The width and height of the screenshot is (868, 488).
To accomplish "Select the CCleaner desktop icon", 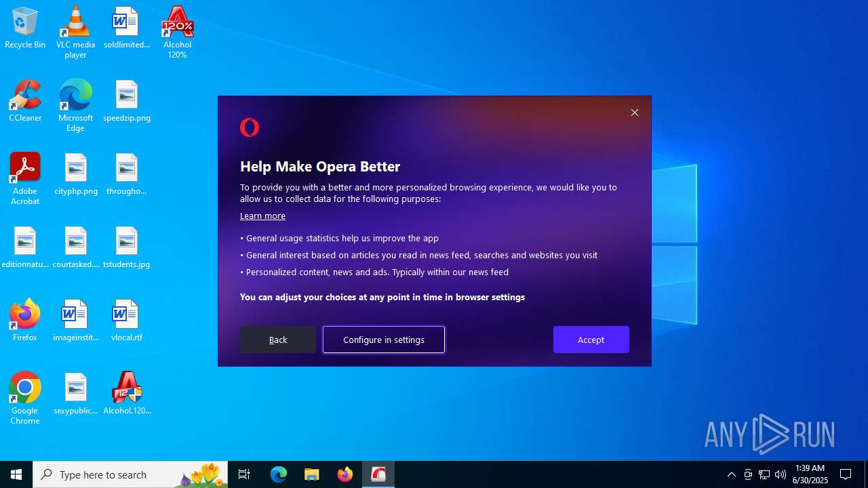I will click(x=25, y=101).
